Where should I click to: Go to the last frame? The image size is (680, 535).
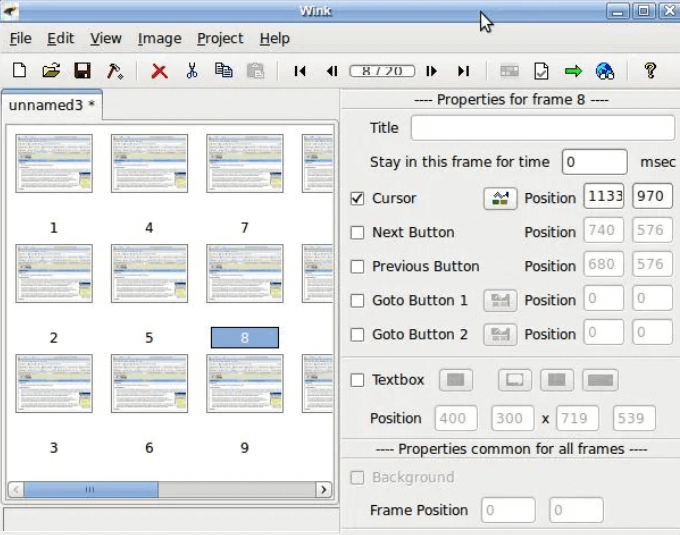pos(463,71)
